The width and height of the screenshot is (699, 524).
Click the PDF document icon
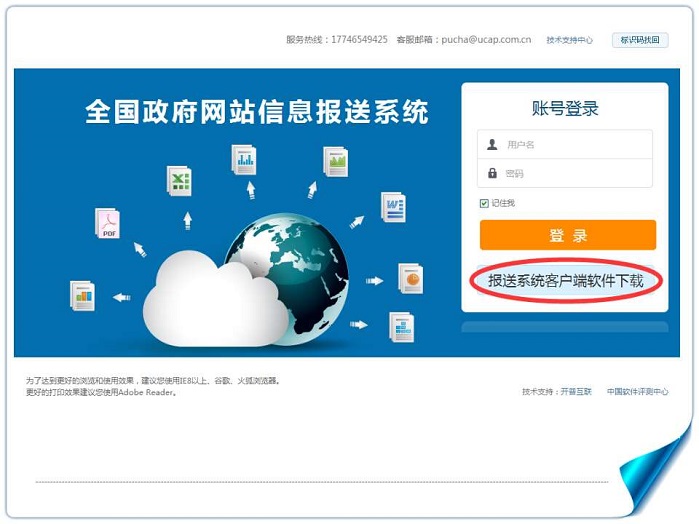[108, 223]
